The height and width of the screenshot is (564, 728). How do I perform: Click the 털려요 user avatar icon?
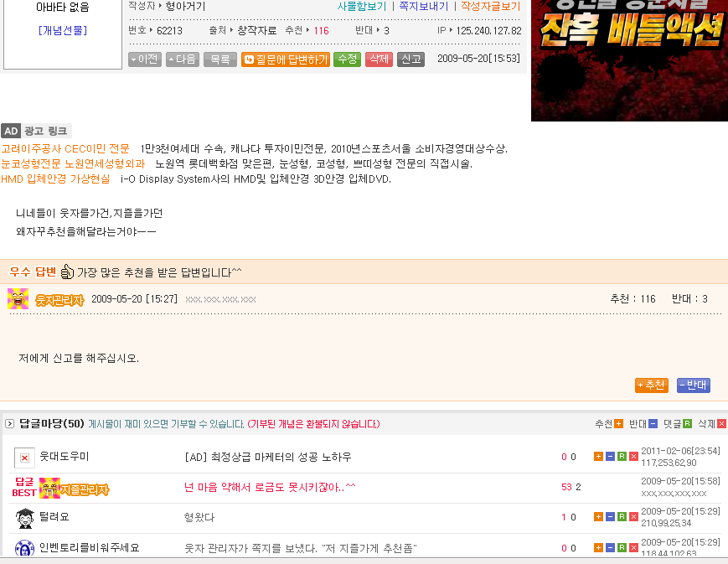24,518
